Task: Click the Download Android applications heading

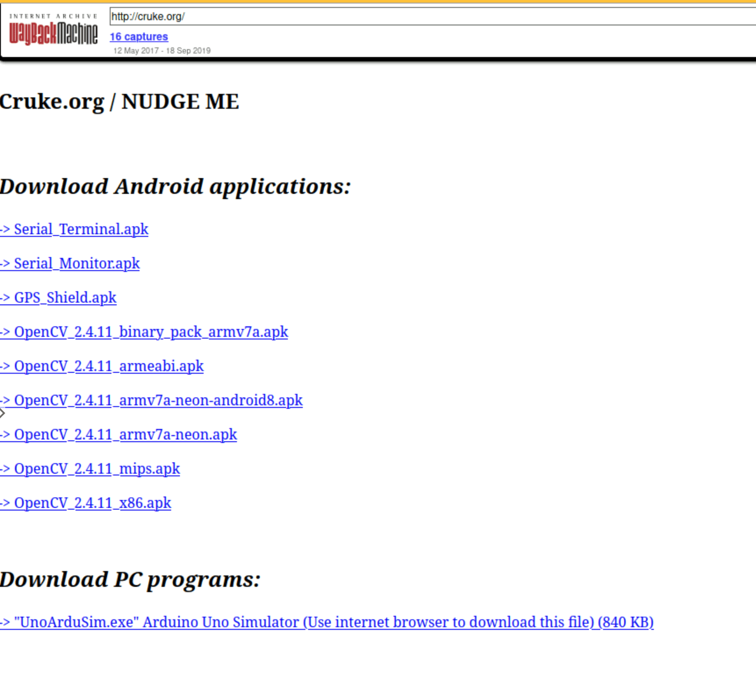Action: pyautogui.click(x=176, y=187)
